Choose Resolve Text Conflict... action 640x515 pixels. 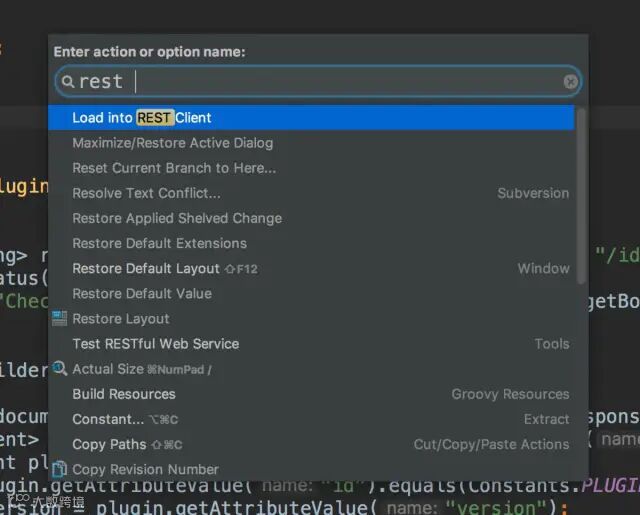pos(311,193)
